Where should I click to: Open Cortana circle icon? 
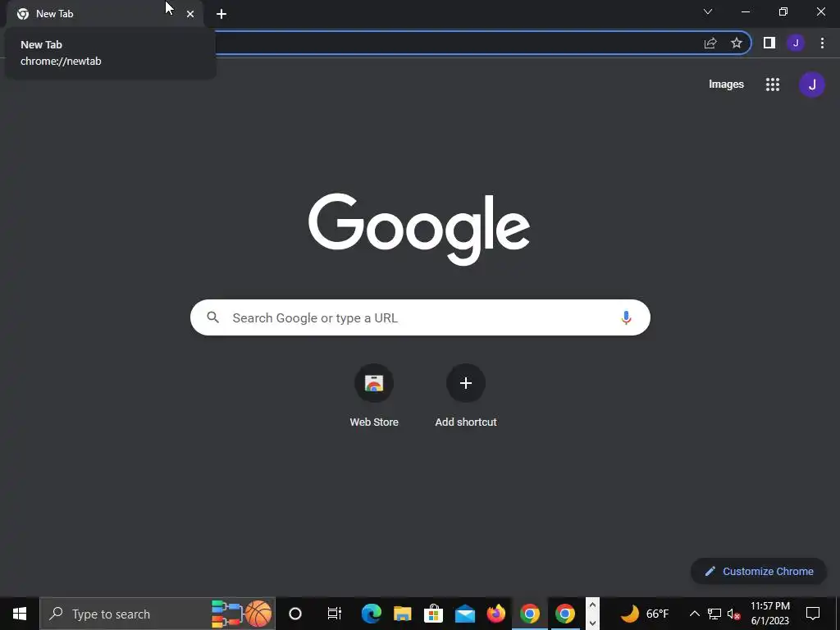pos(295,614)
